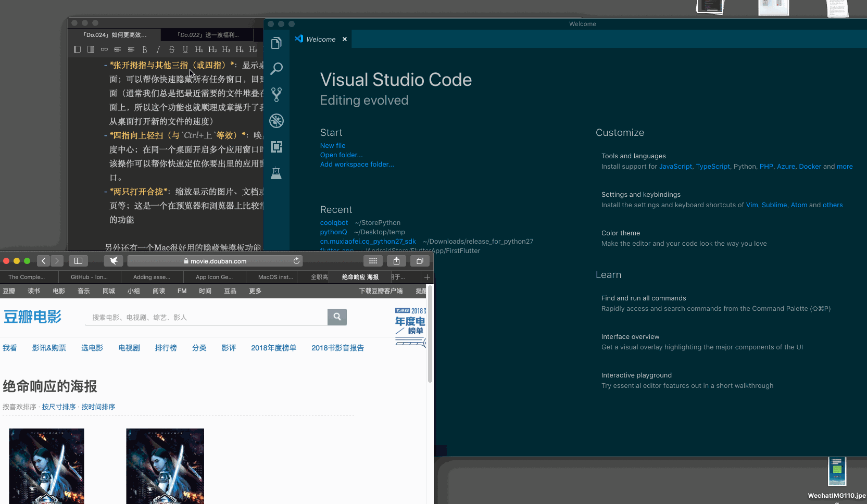The width and height of the screenshot is (867, 504).
Task: Click Safari address bar showing movie.douban.com
Action: 215,261
